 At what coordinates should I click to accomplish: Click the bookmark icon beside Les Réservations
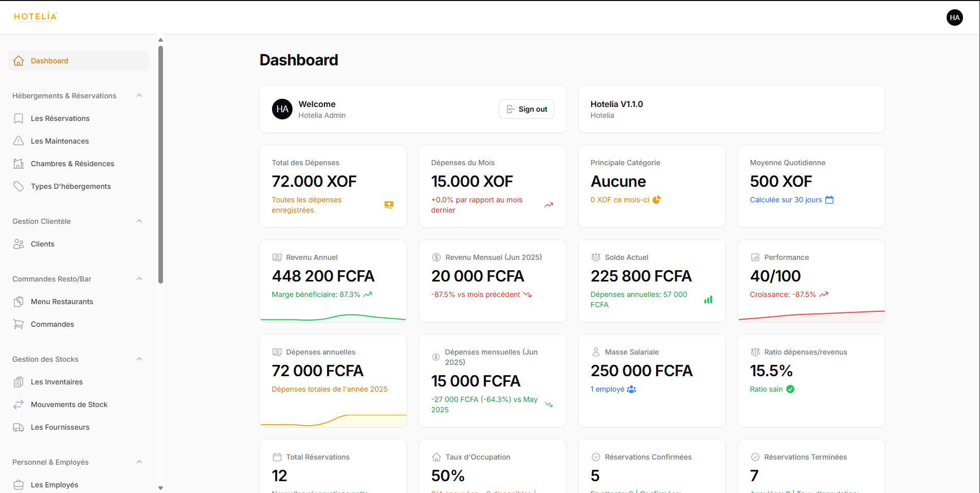pyautogui.click(x=19, y=118)
